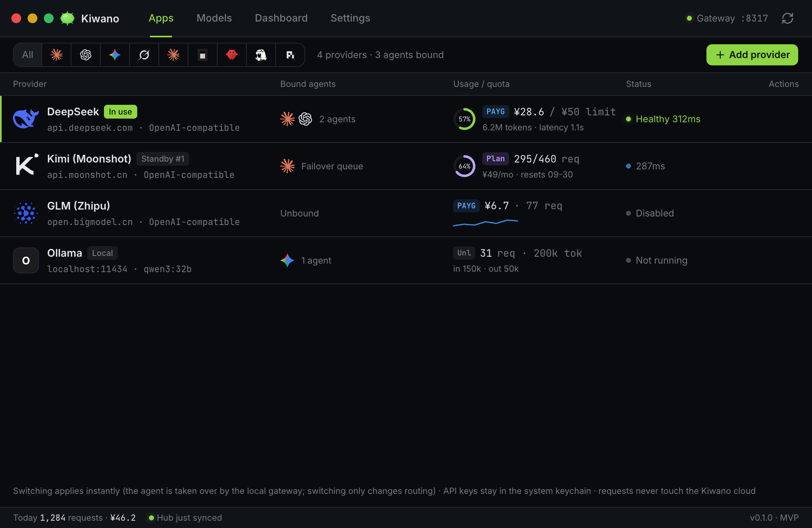Select the Kimi (Moonshot) provider name
812x528 pixels.
coord(89,159)
